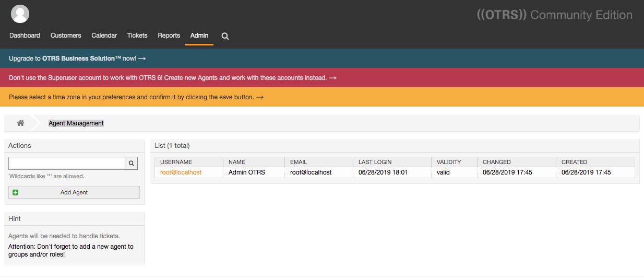Open the root@localhost agent link
The image size is (644, 279).
click(181, 172)
